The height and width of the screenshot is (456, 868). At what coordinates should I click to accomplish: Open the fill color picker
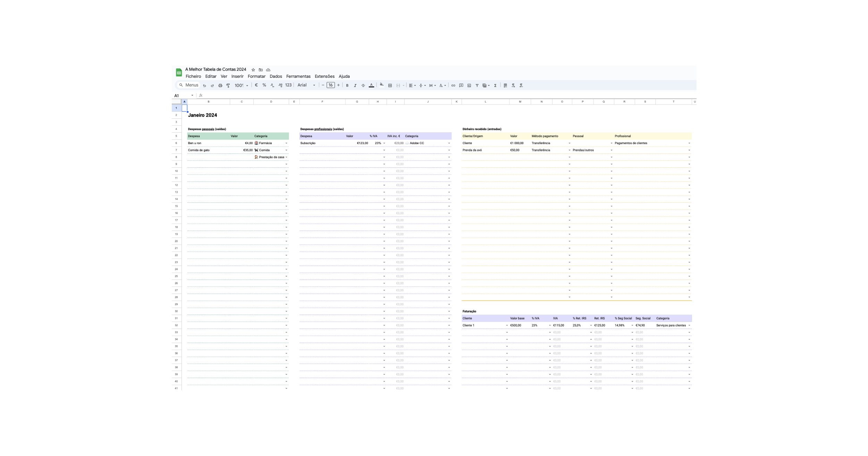coord(381,85)
